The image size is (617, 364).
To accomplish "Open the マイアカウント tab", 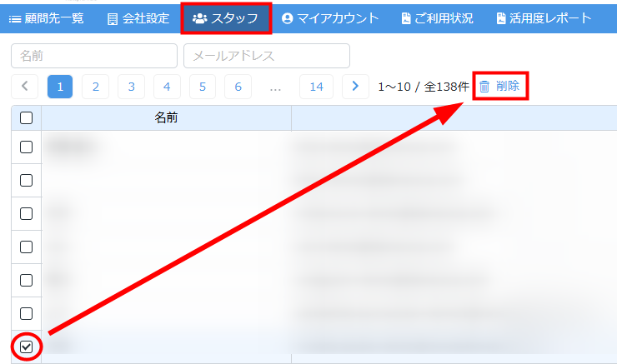I will coord(330,18).
